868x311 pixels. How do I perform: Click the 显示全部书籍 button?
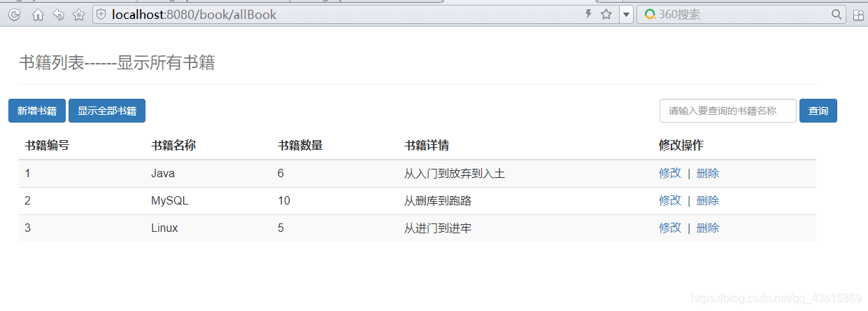click(107, 111)
